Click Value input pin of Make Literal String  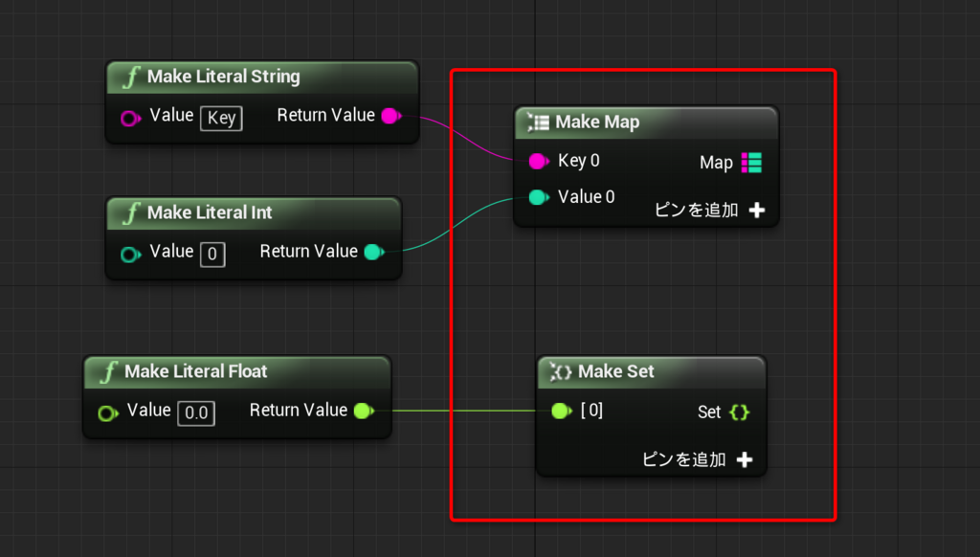[130, 118]
